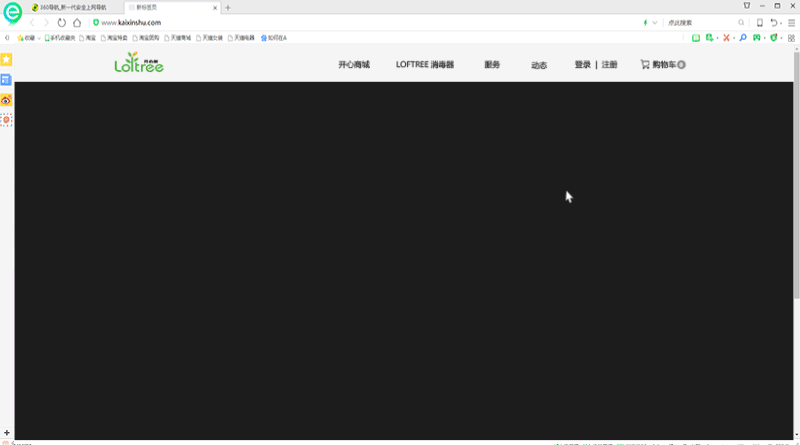Open LOFTREE 消毒器 menu item
This screenshot has width=800, height=445.
pyautogui.click(x=424, y=65)
